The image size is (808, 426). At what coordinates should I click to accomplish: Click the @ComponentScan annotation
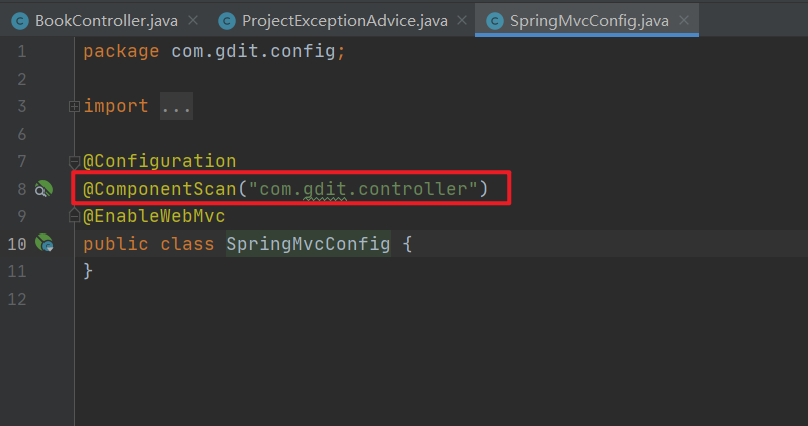[160, 188]
